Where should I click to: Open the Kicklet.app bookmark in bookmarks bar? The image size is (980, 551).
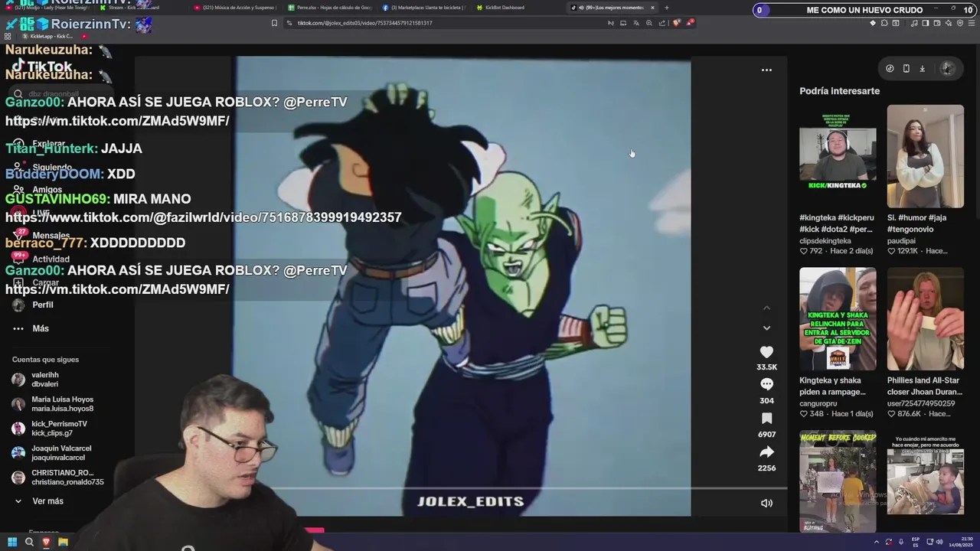click(x=48, y=36)
